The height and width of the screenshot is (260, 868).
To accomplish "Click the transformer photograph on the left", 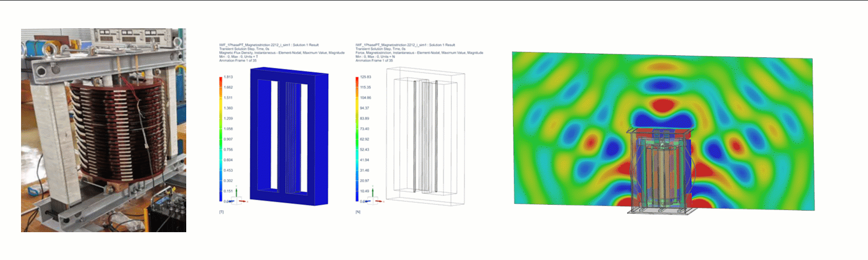I will [103, 130].
